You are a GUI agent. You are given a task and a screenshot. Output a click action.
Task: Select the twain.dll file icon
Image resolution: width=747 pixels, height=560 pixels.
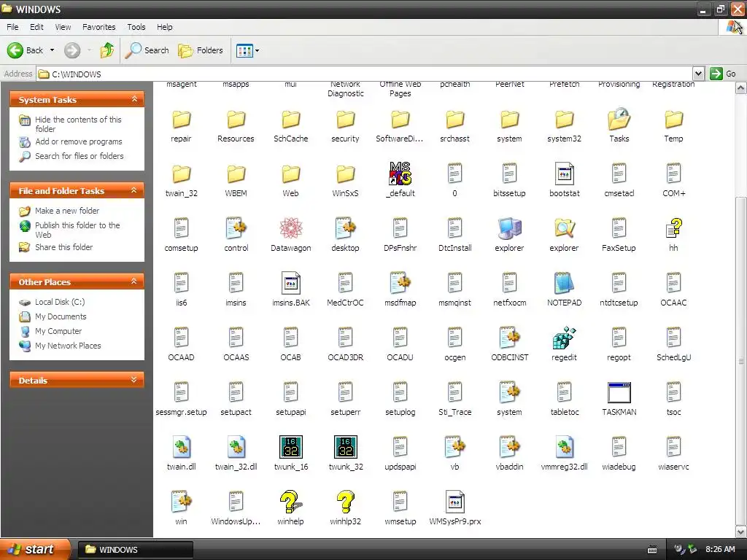[x=182, y=447]
